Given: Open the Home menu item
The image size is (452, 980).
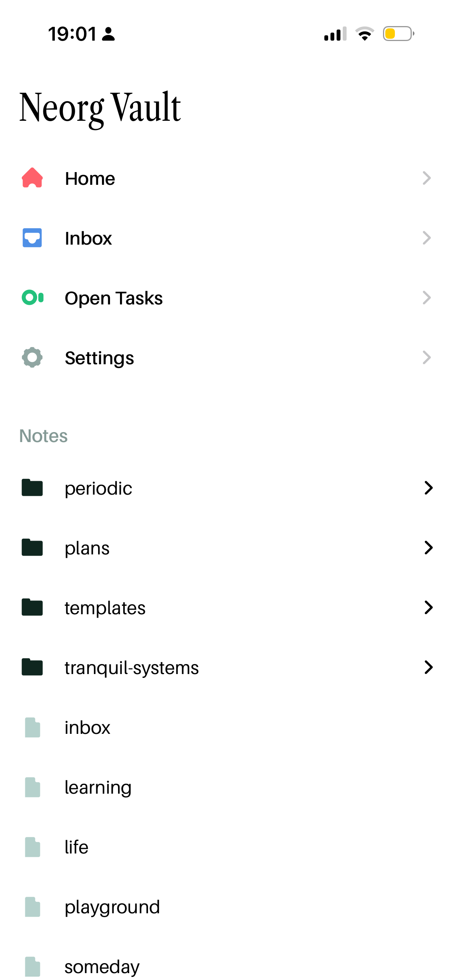Looking at the screenshot, I should [x=226, y=178].
